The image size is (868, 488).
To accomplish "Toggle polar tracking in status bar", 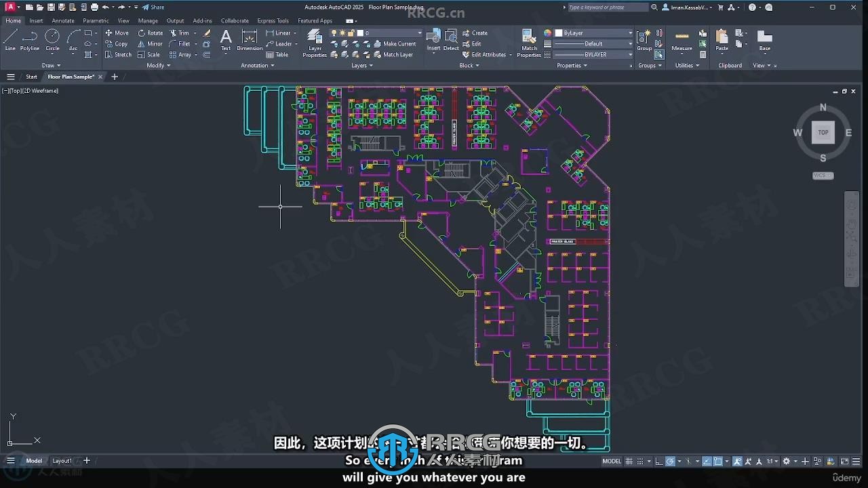I will point(670,461).
